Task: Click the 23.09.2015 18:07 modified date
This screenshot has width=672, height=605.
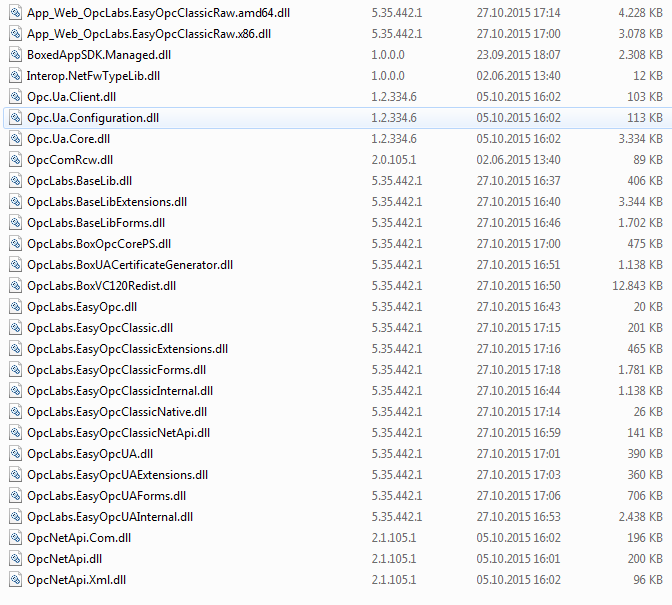Action: 518,54
